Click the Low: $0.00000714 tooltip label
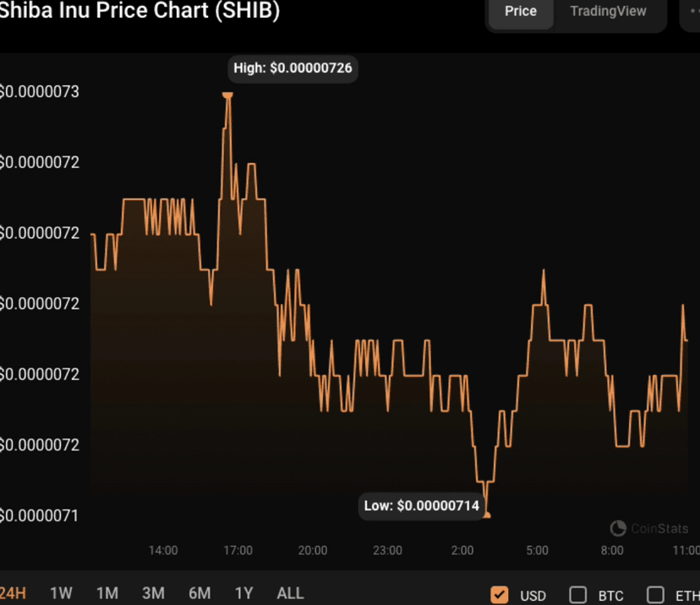This screenshot has height=605, width=700. tap(421, 506)
